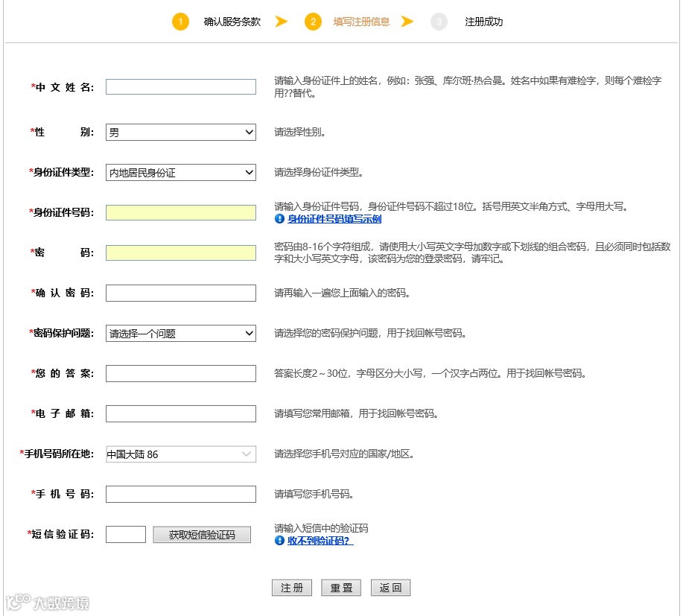Click the 电子邮箱 field label
683x616 pixels.
(63, 413)
